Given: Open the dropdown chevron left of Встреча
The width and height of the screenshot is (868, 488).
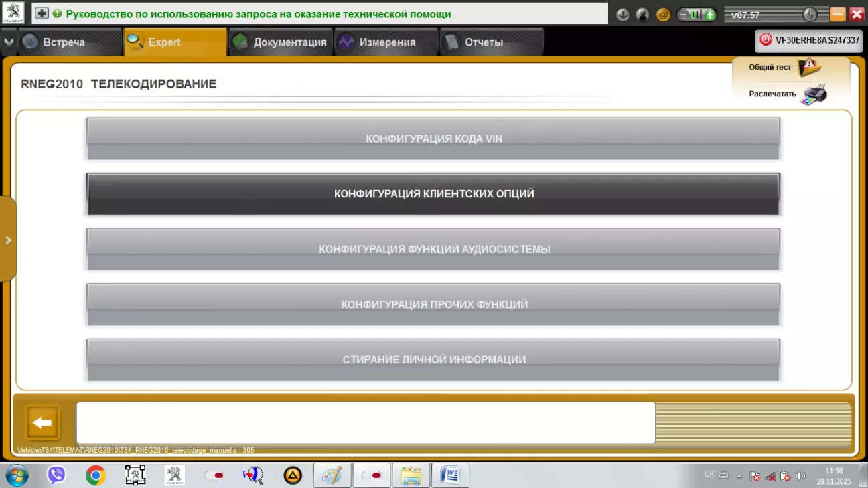Looking at the screenshot, I should tap(8, 42).
